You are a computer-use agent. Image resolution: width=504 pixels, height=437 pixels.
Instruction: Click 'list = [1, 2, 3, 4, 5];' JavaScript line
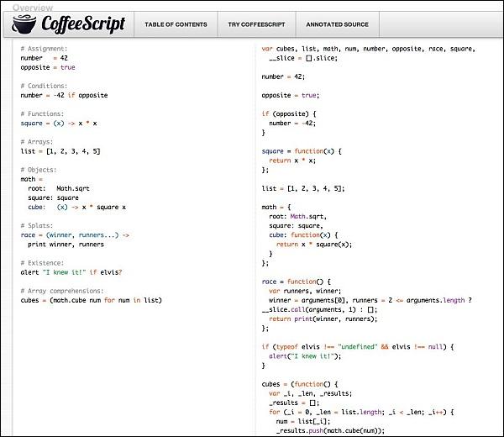[303, 189]
